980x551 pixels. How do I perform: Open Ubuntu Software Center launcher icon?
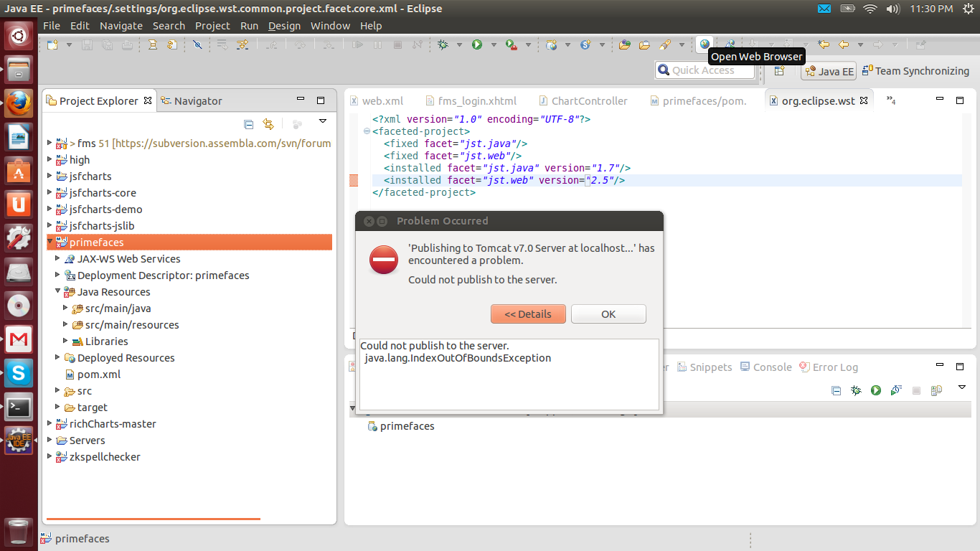click(x=19, y=171)
